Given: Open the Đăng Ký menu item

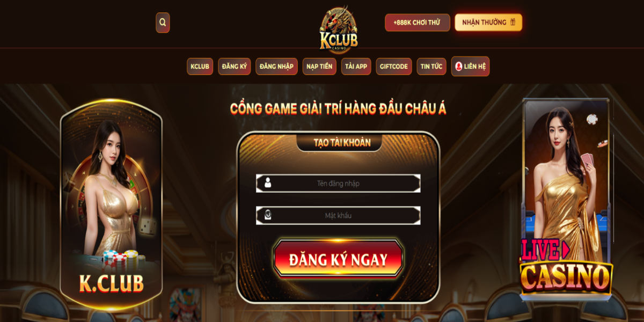Looking at the screenshot, I should tap(235, 67).
